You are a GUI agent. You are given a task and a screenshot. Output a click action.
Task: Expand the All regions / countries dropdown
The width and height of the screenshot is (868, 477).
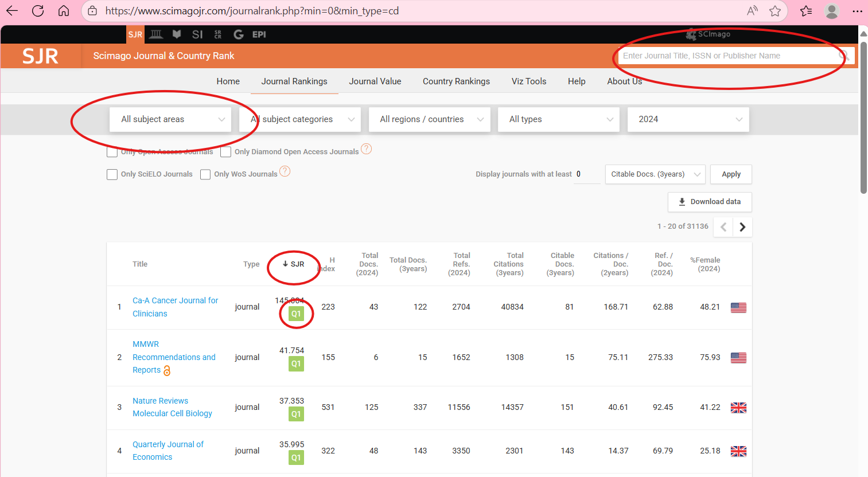[x=430, y=119]
